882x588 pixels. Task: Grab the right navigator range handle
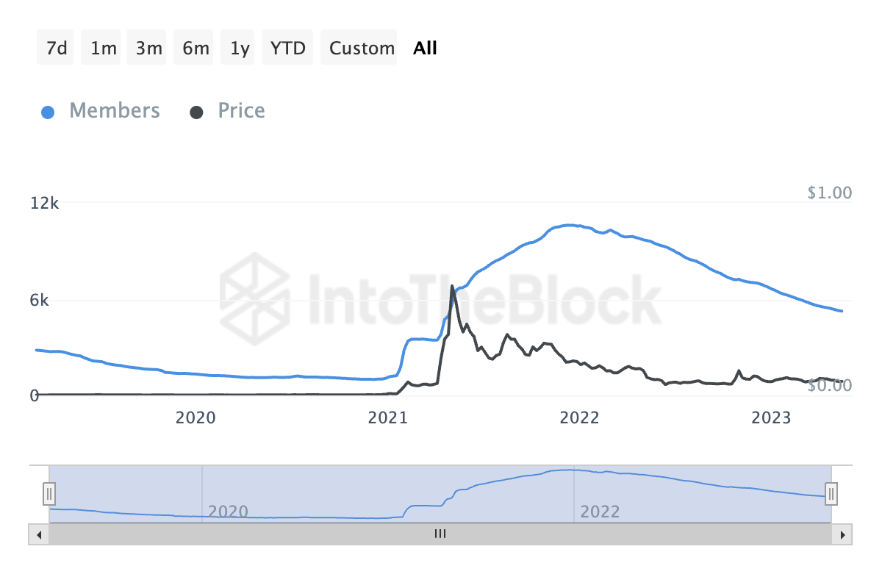click(x=831, y=493)
